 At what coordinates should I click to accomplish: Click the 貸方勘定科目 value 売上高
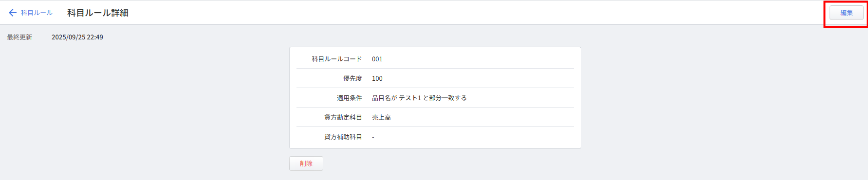tap(381, 117)
